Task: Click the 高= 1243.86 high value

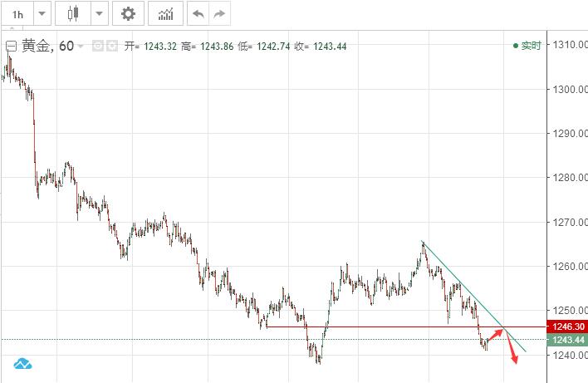Action: [207, 47]
